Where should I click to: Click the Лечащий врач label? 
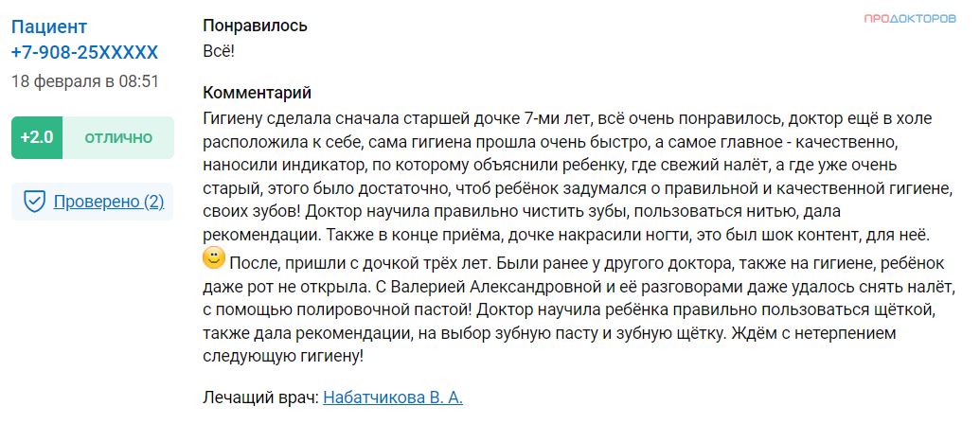(x=260, y=397)
